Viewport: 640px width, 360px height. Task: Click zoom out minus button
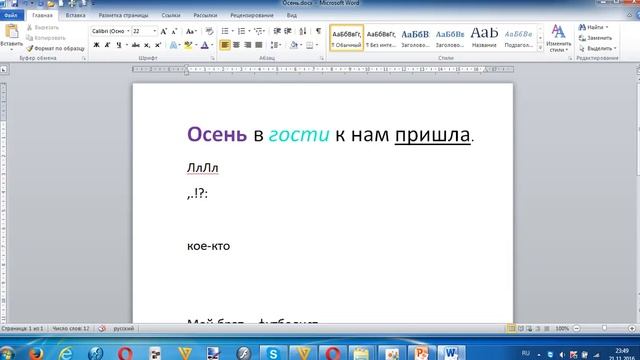(577, 328)
